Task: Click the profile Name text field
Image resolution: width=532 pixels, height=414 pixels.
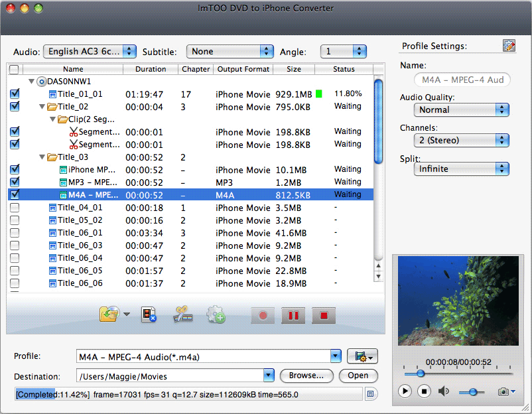Action: pos(462,80)
